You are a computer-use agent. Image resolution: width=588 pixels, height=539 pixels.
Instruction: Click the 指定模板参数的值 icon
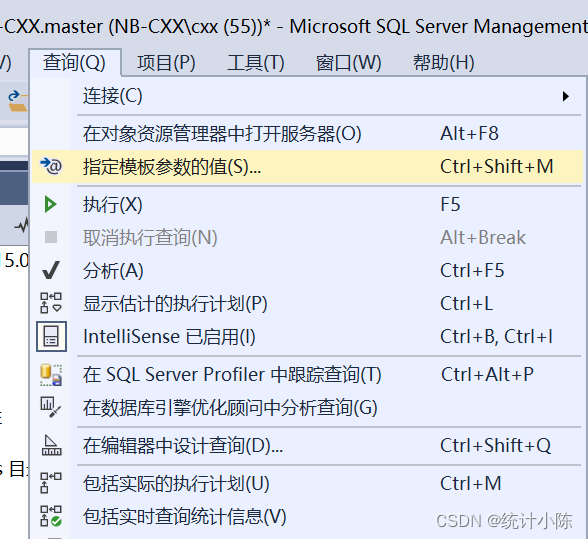tap(51, 166)
